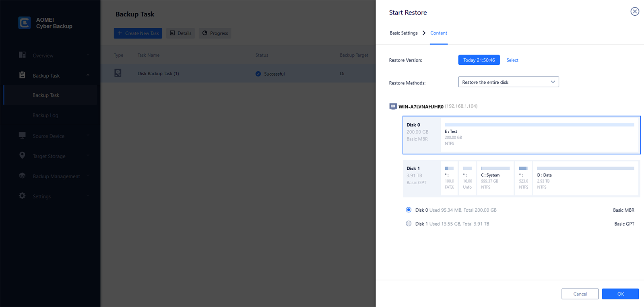Screen dimensions: 644x307
Task: Click the 16 MB unformatted partition on Disk 1
Action: click(467, 178)
